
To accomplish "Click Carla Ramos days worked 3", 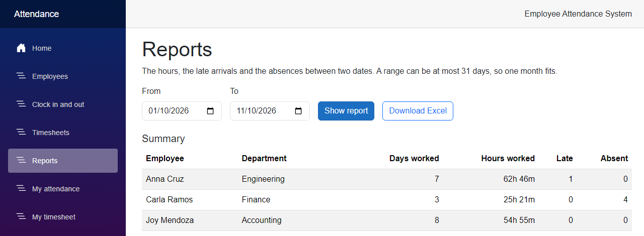I will pyautogui.click(x=437, y=199).
